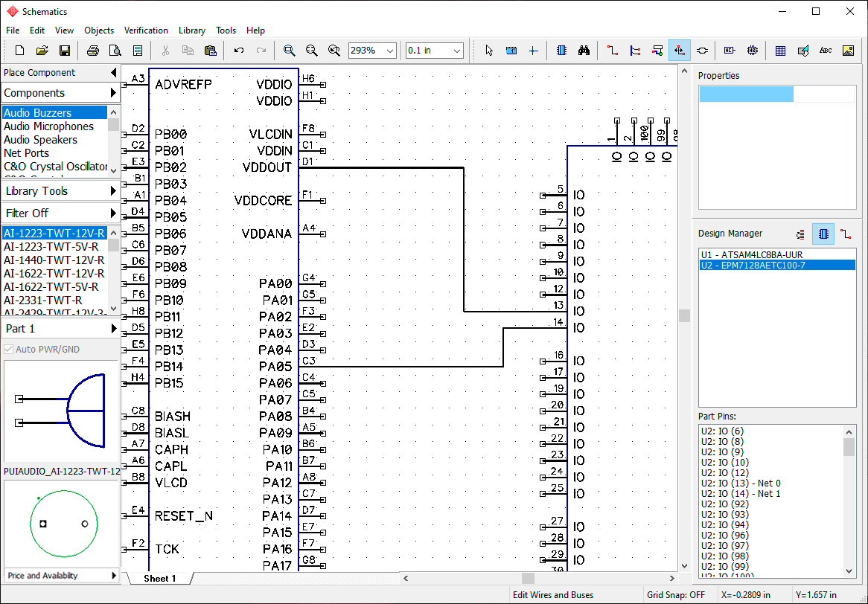Undo the last action
Screen dimensions: 868x604
click(x=239, y=51)
